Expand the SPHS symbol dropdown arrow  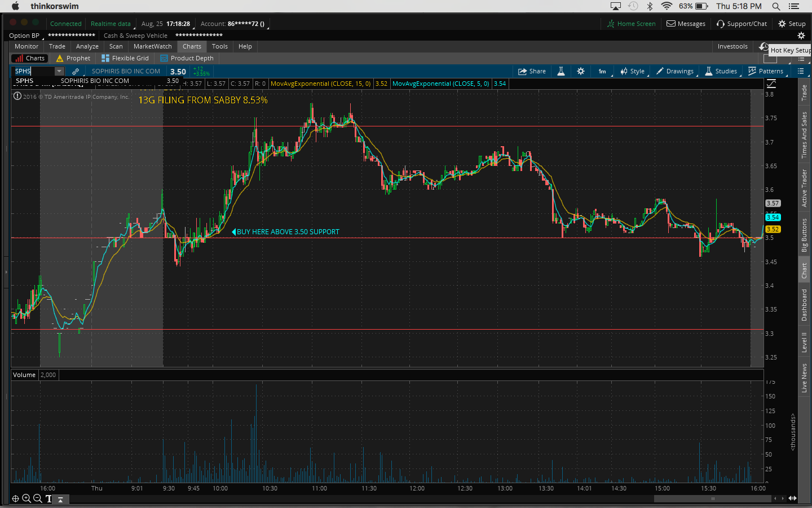point(59,71)
